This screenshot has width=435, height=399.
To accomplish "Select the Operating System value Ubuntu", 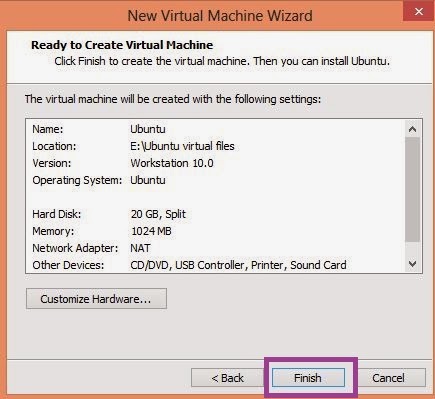I will [x=148, y=180].
